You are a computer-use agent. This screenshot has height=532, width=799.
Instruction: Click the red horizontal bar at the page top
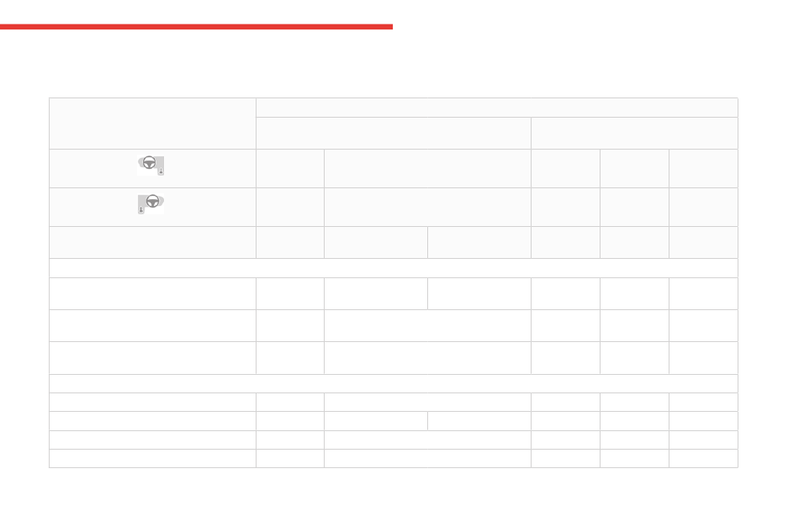(x=196, y=26)
